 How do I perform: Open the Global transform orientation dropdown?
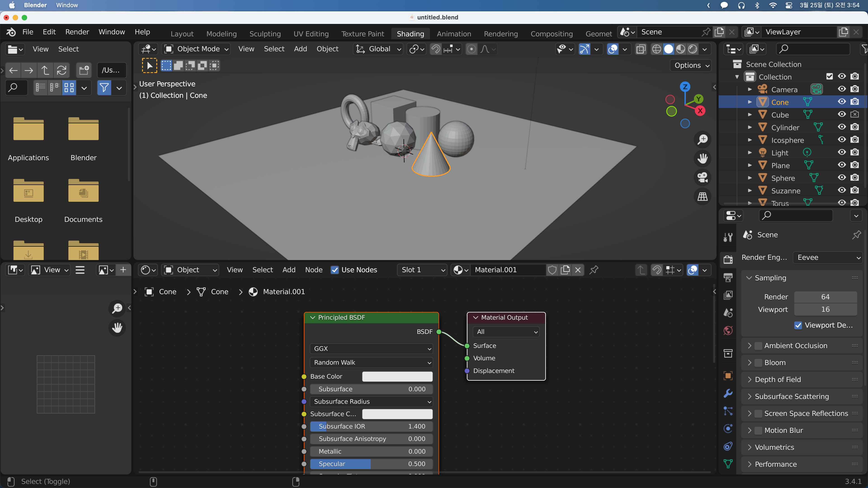tap(378, 49)
